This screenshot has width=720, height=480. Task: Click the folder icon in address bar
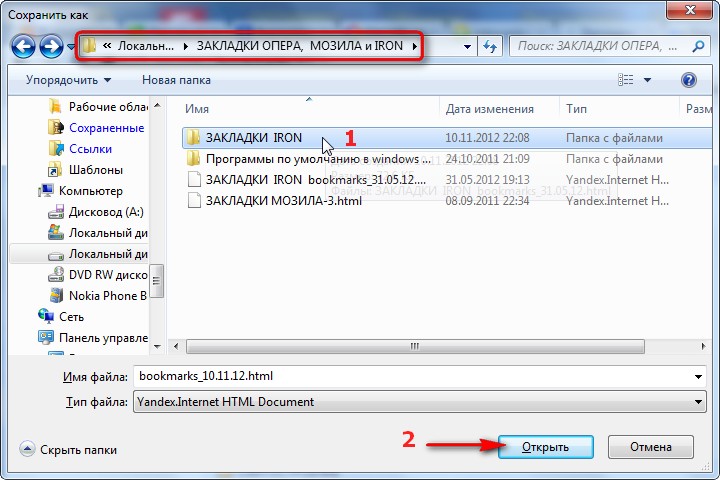(90, 45)
